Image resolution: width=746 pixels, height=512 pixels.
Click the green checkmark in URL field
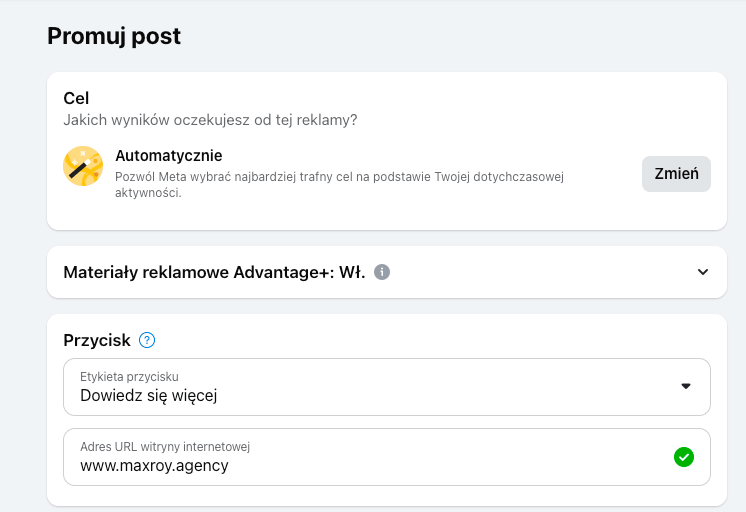(x=684, y=457)
